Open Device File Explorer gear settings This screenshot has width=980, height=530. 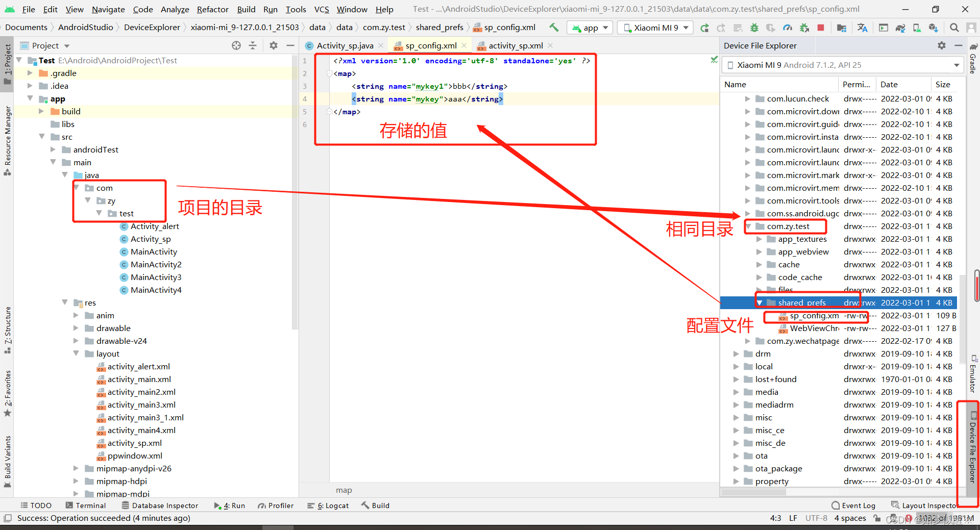click(942, 45)
